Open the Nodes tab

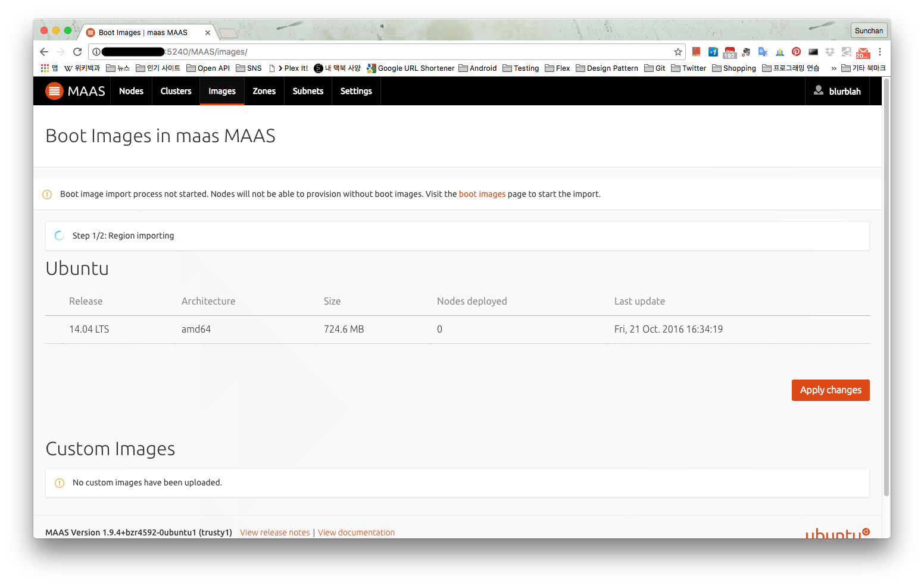click(x=131, y=91)
